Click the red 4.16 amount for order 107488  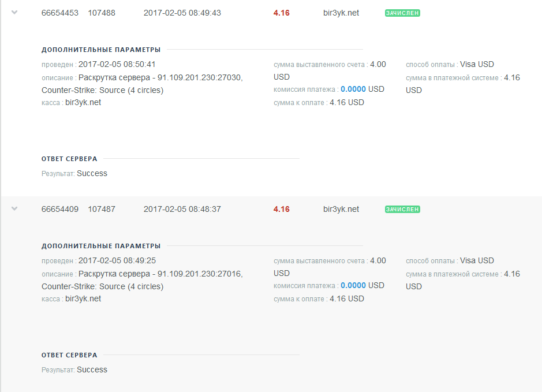point(282,13)
